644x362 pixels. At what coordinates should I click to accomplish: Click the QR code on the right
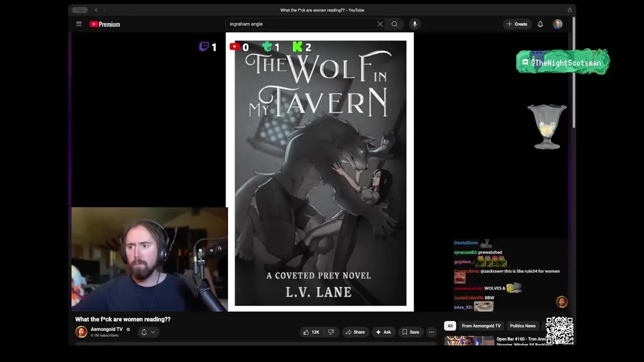click(x=559, y=330)
